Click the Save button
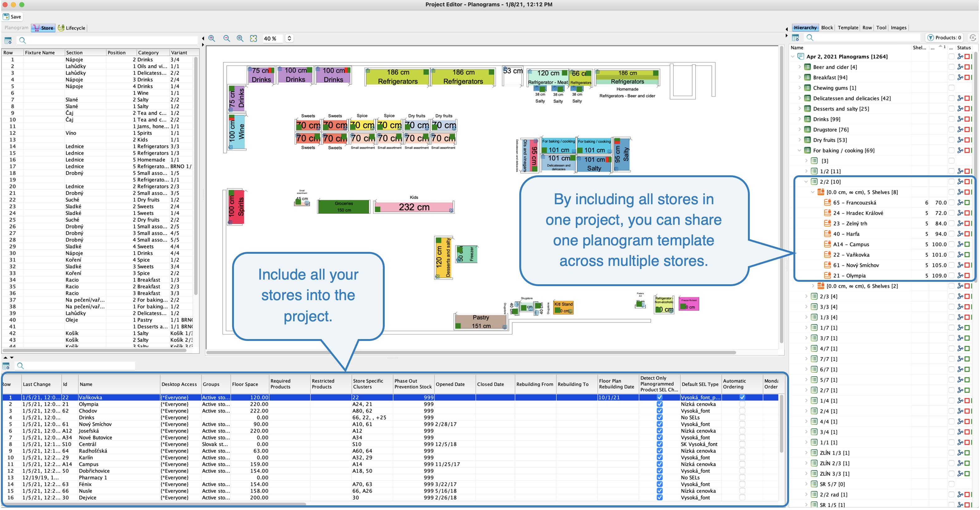Screen dimensions: 980x510 pos(12,17)
